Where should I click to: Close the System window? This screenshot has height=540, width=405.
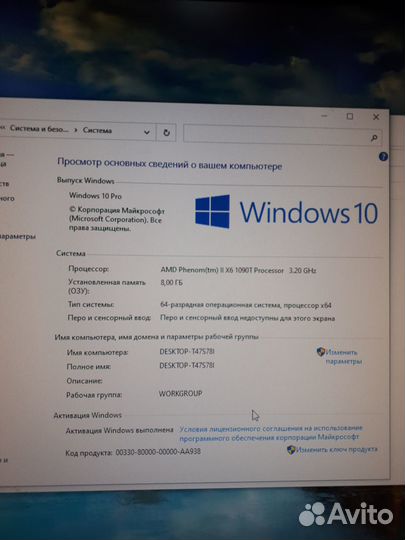[x=376, y=117]
